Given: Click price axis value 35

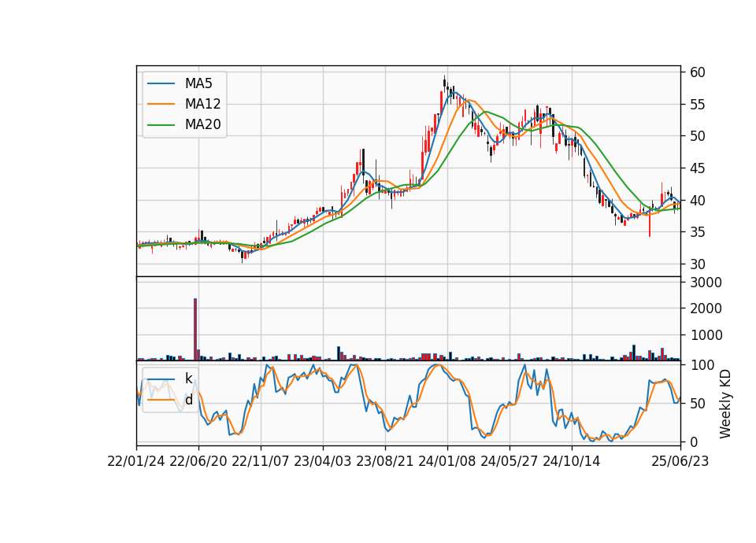Looking at the screenshot, I should point(698,232).
